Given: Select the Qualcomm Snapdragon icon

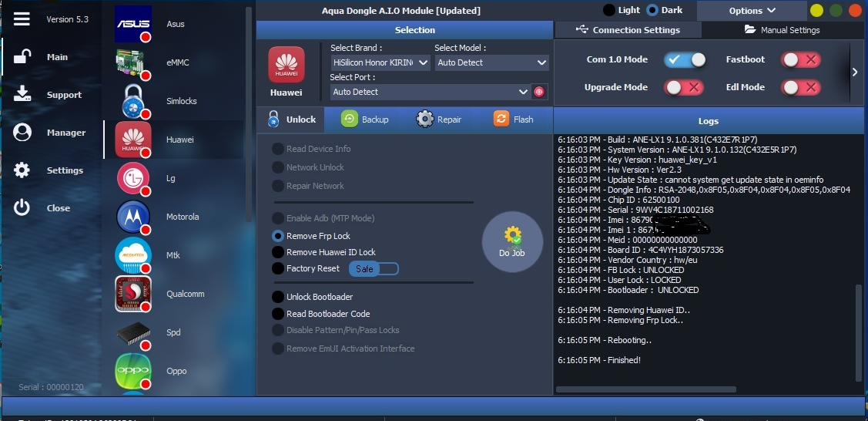Looking at the screenshot, I should pyautogui.click(x=132, y=294).
